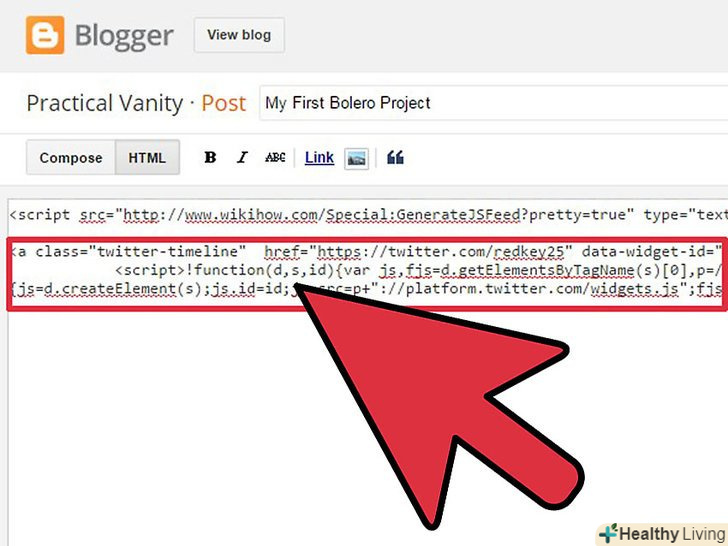Image resolution: width=728 pixels, height=546 pixels.
Task: Go to the Practical Vanity blog name
Action: pos(105,103)
